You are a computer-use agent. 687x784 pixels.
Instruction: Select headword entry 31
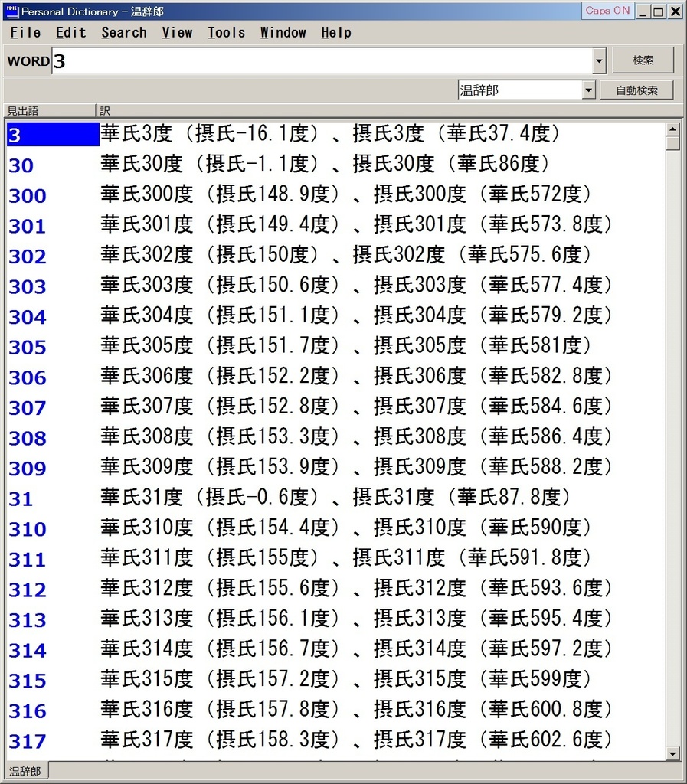[21, 498]
